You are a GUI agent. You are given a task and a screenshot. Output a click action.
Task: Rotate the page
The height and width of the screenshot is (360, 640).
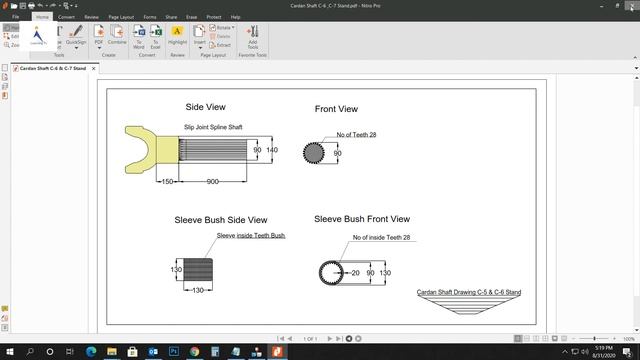pyautogui.click(x=220, y=27)
